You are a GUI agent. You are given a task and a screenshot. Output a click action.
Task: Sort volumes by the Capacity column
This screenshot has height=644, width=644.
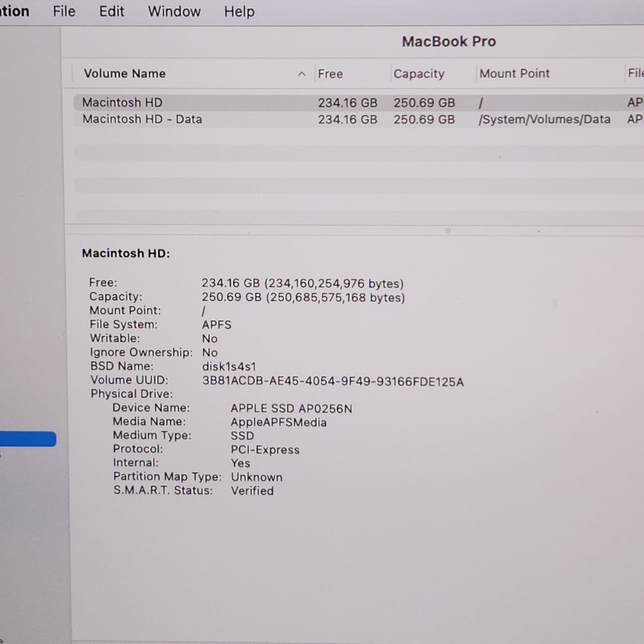419,73
